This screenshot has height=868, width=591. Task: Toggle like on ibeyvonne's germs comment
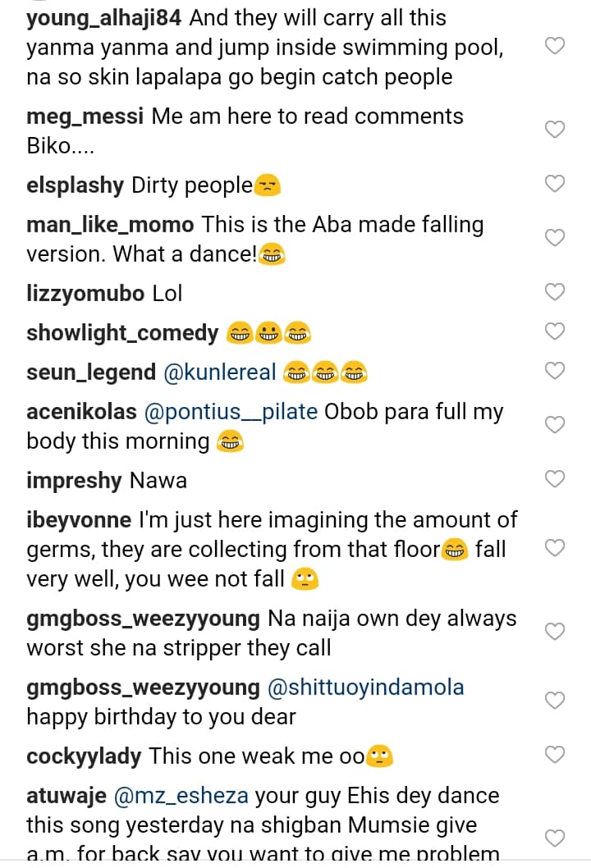pos(556,548)
